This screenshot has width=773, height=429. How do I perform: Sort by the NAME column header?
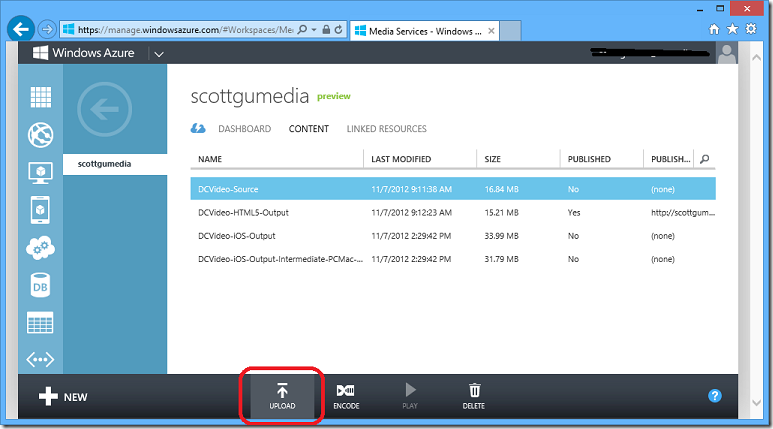[x=210, y=159]
